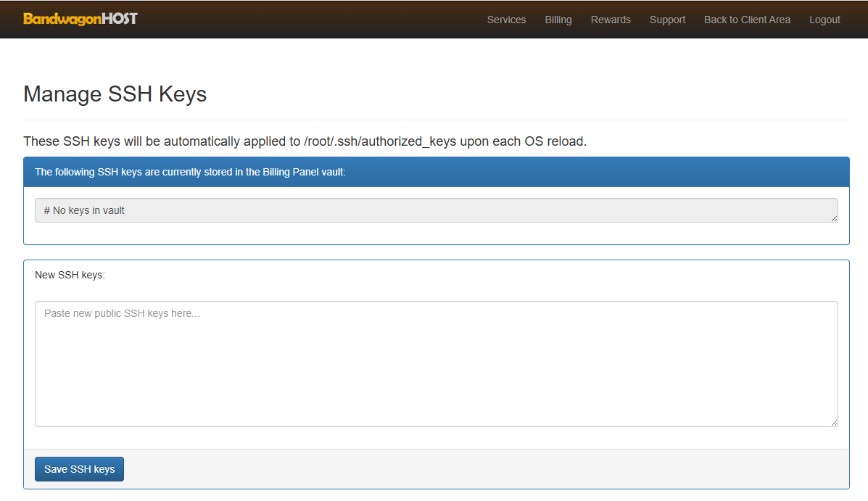Click the horizontal divider under the page heading
Viewport: 868px width, 501px height.
click(x=435, y=120)
